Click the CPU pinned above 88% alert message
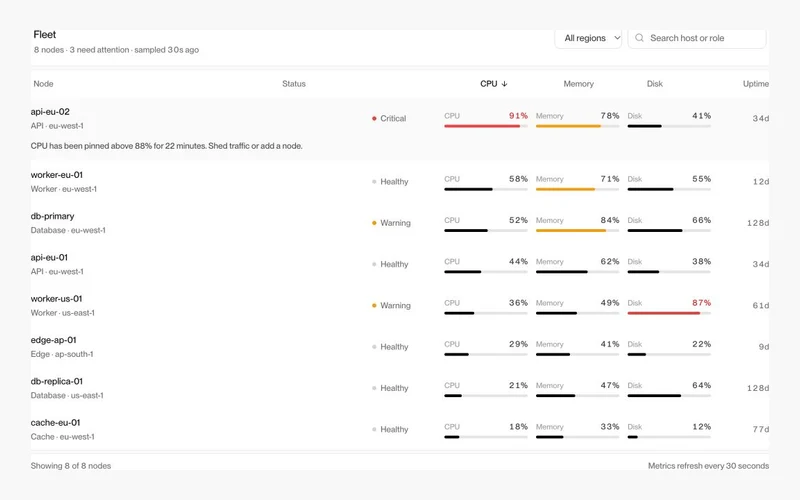 pyautogui.click(x=166, y=146)
